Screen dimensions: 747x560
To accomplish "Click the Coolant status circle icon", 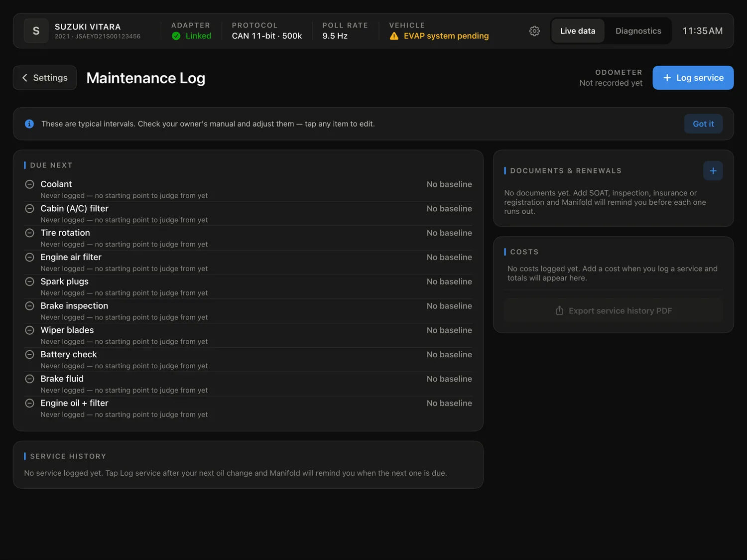I will pyautogui.click(x=30, y=184).
